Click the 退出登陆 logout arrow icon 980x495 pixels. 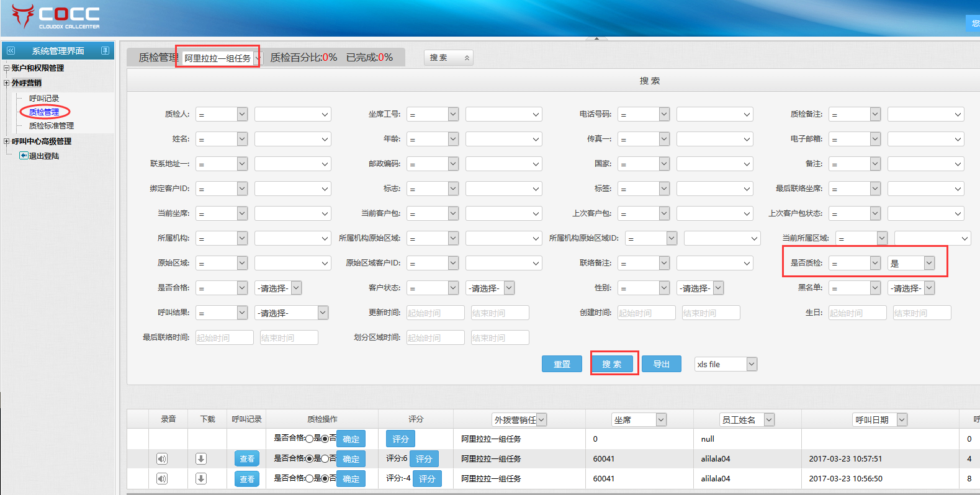pos(24,156)
